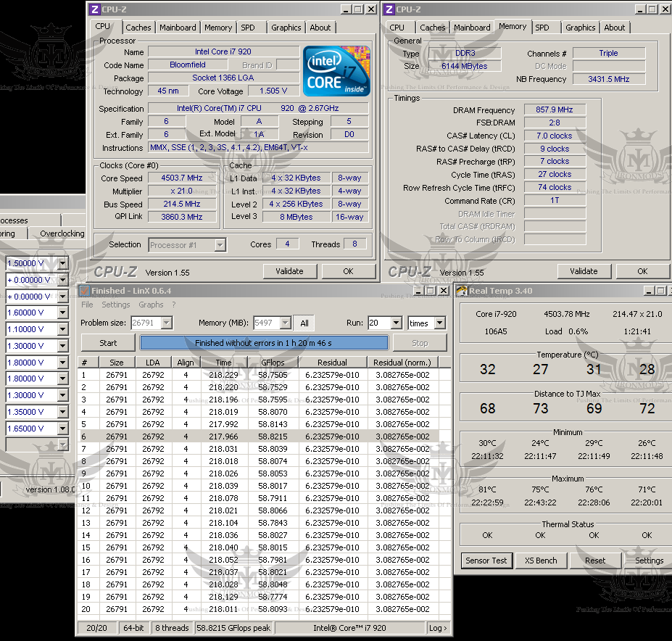Click the Stop button in LinX
The image size is (672, 641).
[420, 343]
